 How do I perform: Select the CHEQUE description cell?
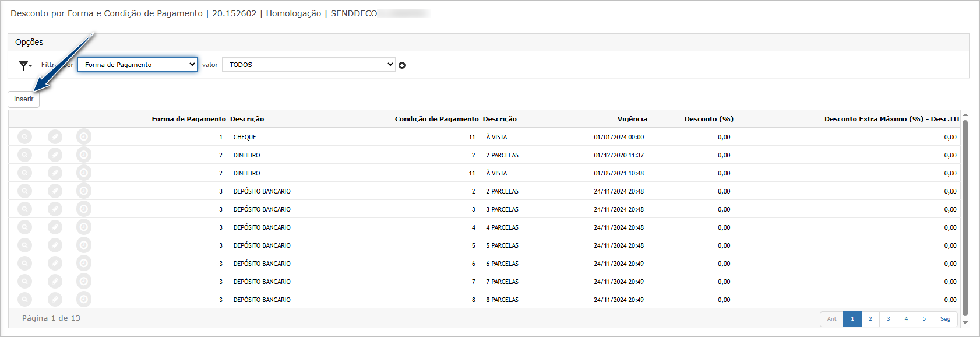245,137
